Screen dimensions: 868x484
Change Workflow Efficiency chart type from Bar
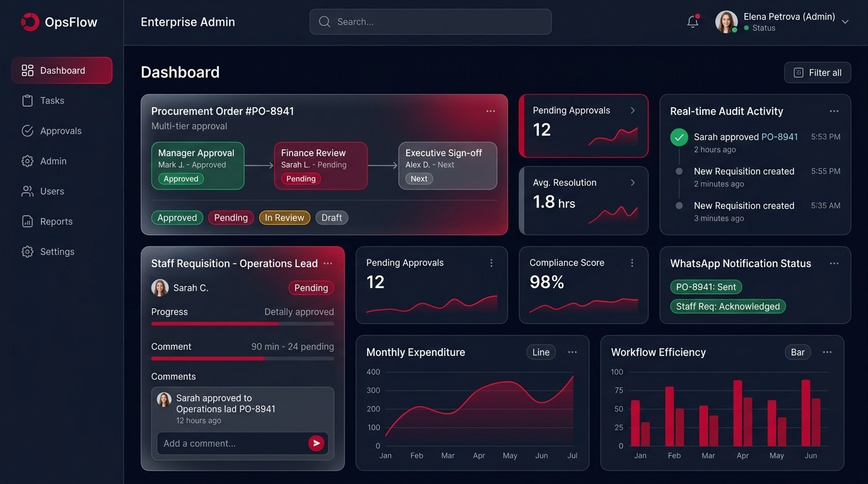pos(798,352)
